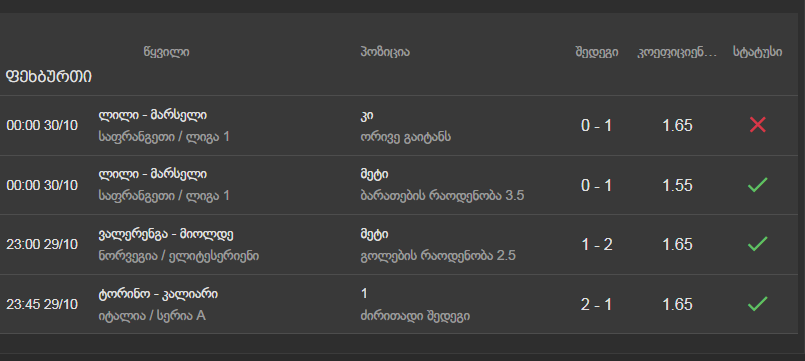Click the ფეხბურთი sport heading

49,77
